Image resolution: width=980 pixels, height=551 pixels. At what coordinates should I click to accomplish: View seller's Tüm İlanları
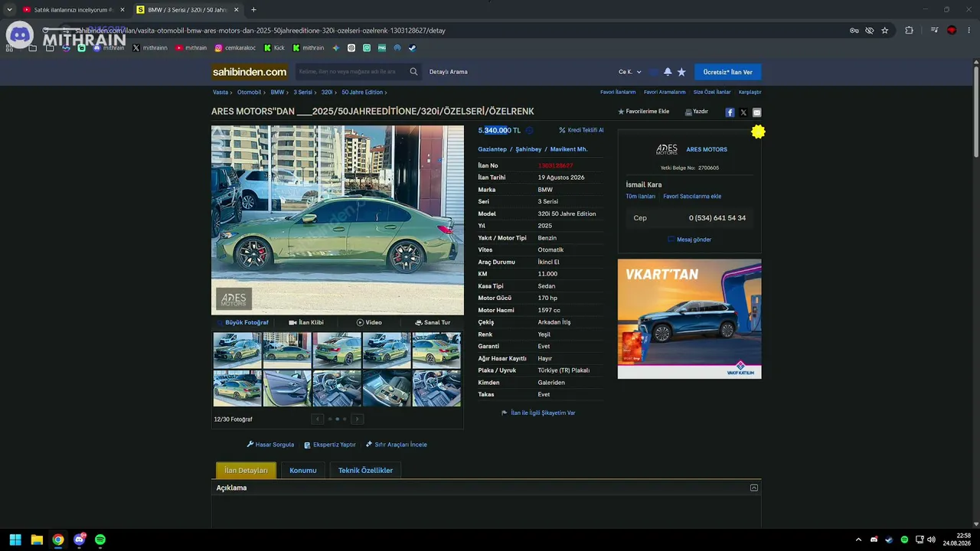click(x=640, y=197)
